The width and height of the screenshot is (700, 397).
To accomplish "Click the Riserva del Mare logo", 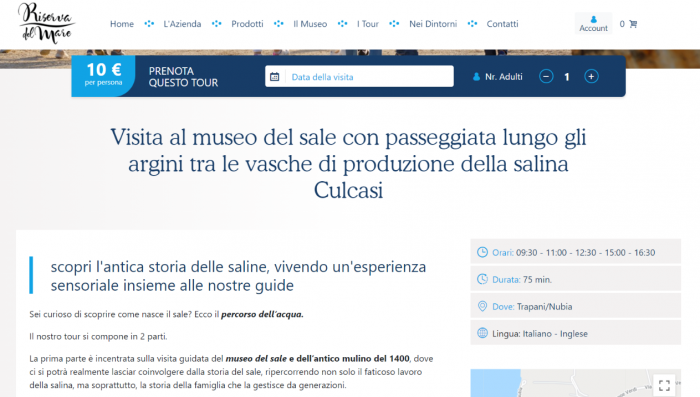I will (x=46, y=23).
